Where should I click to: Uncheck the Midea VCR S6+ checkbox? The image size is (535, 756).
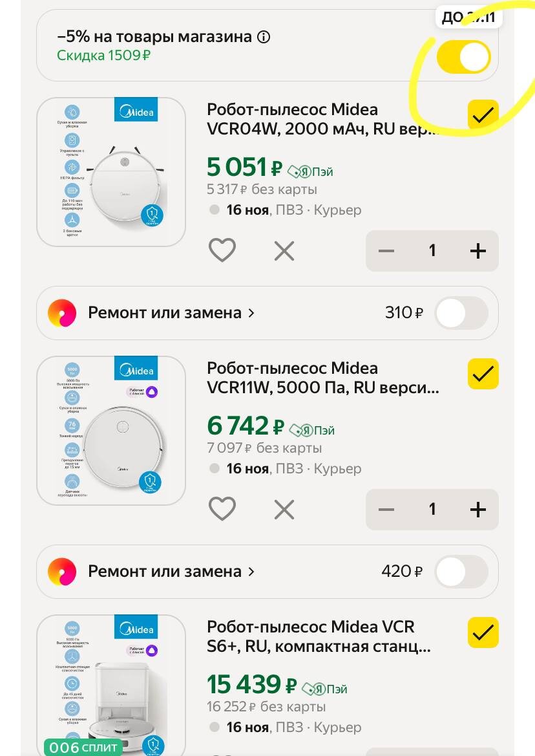tap(483, 632)
